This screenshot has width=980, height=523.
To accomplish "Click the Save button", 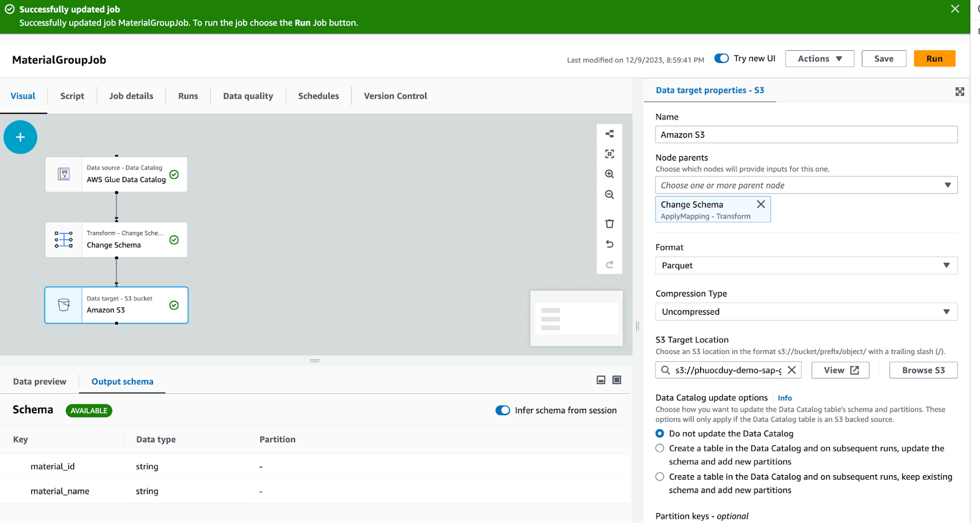I will 884,59.
